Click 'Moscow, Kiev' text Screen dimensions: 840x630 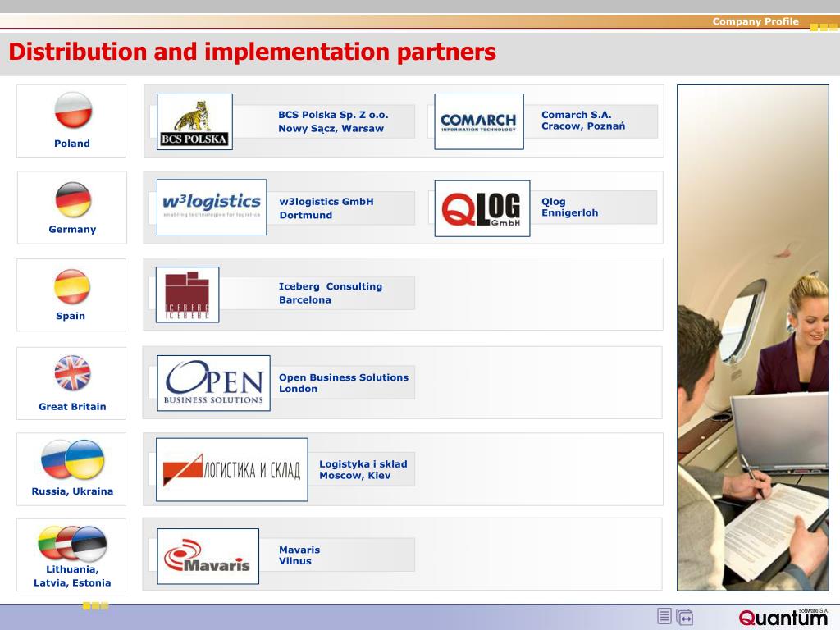pos(355,476)
